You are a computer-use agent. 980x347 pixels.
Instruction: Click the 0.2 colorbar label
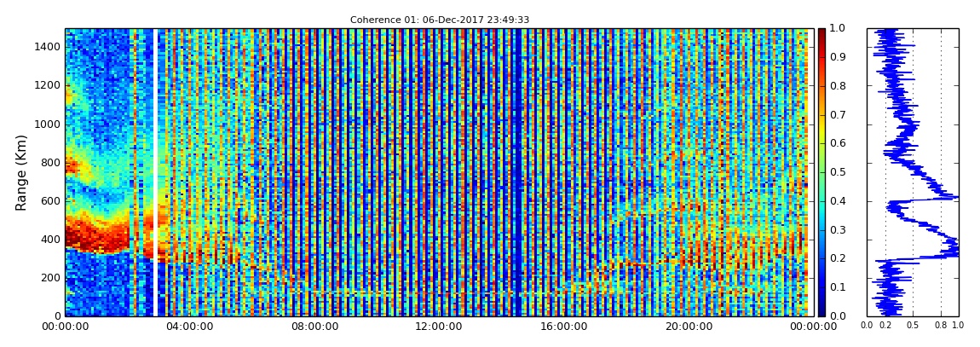click(837, 258)
